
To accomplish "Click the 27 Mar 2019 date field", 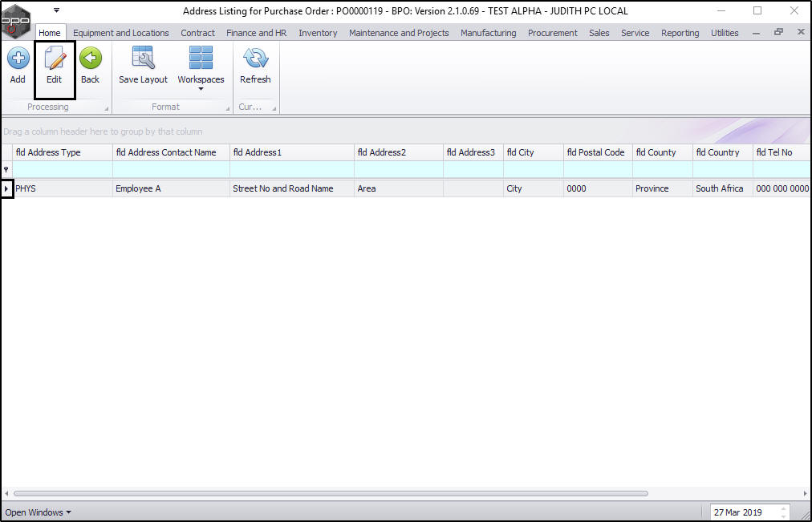I will tap(744, 512).
